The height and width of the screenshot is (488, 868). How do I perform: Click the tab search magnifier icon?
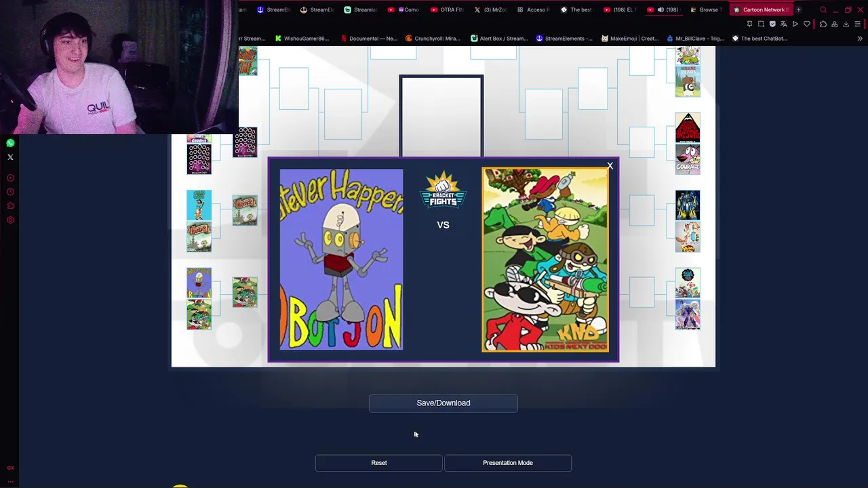point(823,9)
